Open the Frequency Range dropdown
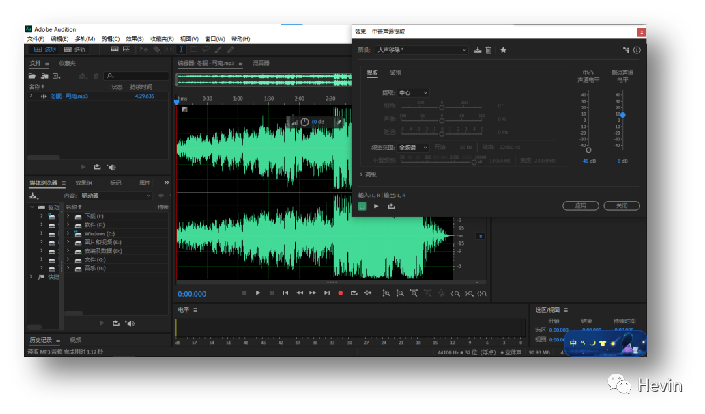This screenshot has height=414, width=705. (414, 147)
